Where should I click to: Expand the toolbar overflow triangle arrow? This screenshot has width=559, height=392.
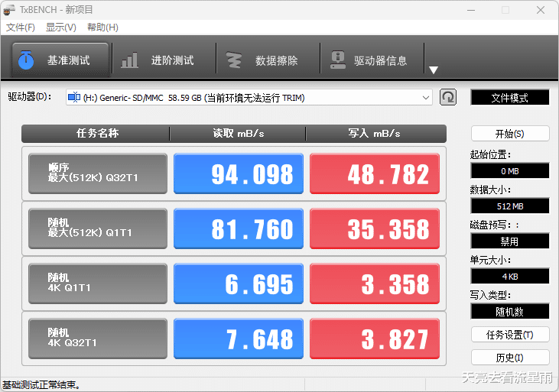(434, 70)
